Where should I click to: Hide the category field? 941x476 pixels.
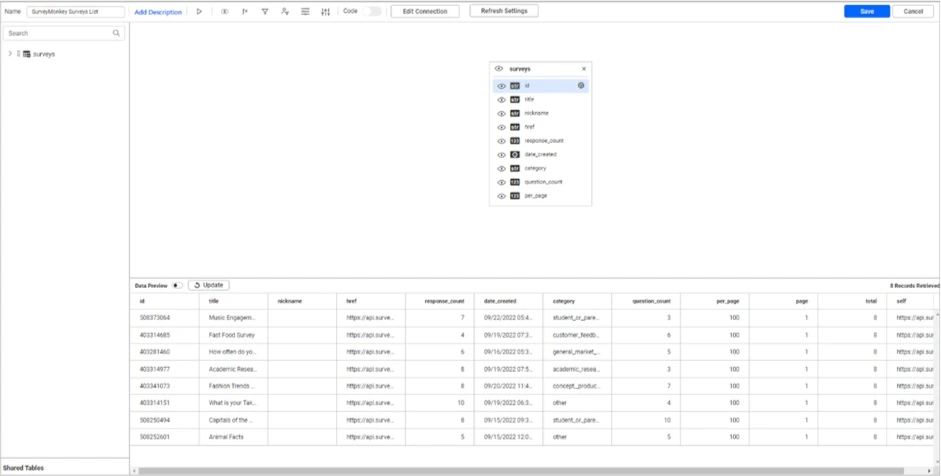point(502,169)
